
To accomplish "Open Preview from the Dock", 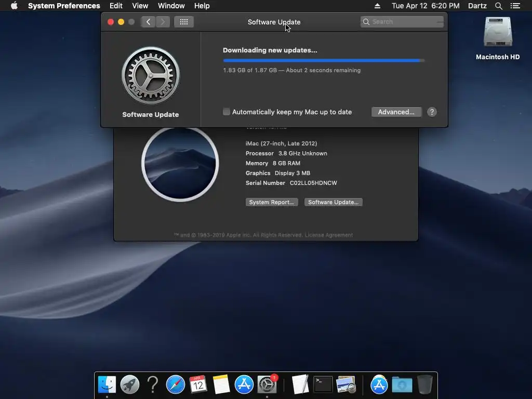I will [x=345, y=385].
